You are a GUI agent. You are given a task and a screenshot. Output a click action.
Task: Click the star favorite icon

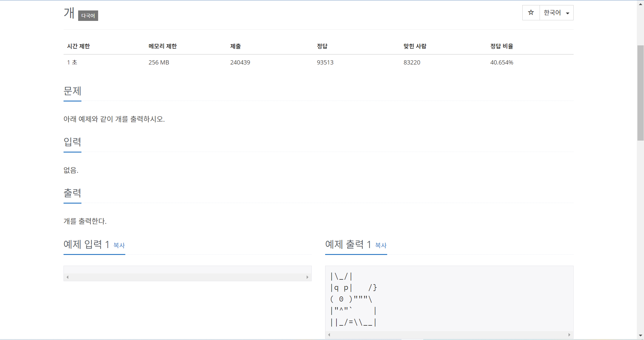point(531,13)
